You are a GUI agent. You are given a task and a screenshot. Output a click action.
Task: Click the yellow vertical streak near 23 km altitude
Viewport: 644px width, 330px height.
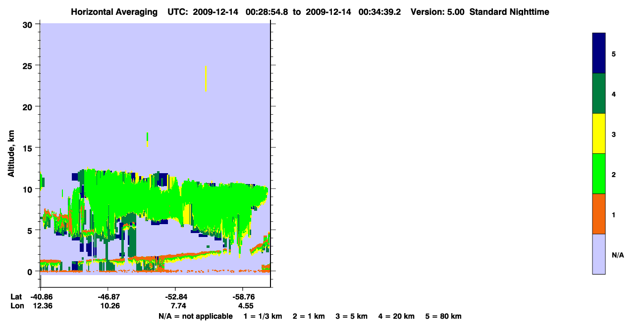(x=206, y=79)
